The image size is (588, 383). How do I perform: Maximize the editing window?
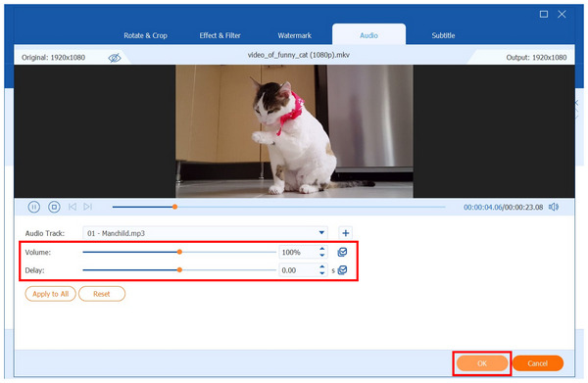543,15
